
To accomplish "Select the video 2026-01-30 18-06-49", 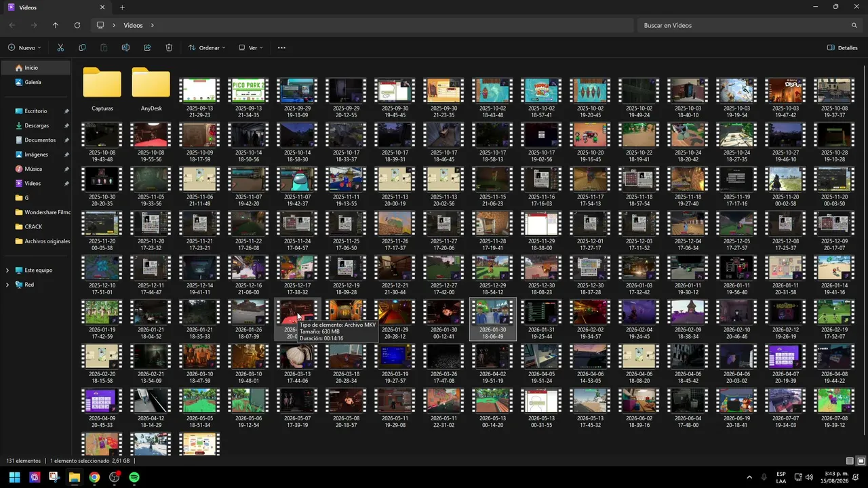I will 492,319.
